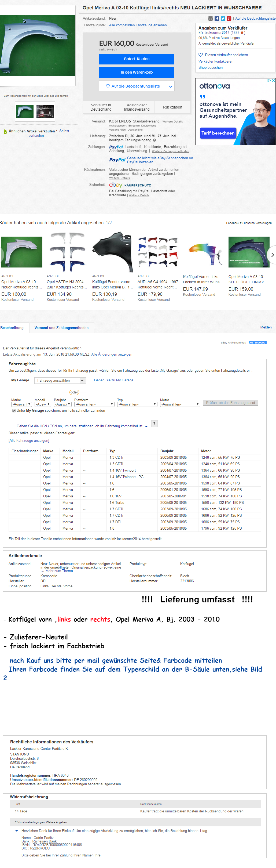The image size is (276, 868).
Task: Collapse the Rücknahmebedingungen details triangle
Action: click(x=17, y=831)
